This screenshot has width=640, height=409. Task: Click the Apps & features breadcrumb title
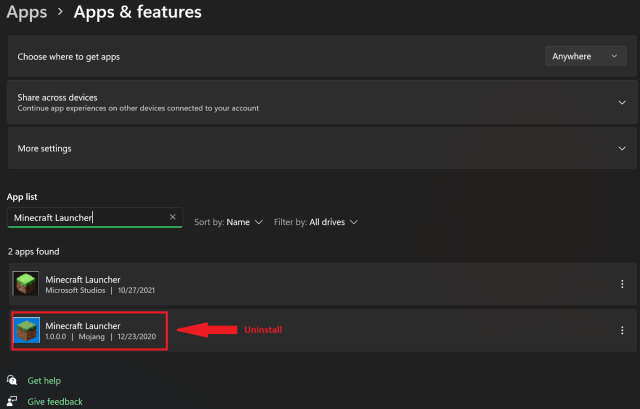tap(137, 13)
